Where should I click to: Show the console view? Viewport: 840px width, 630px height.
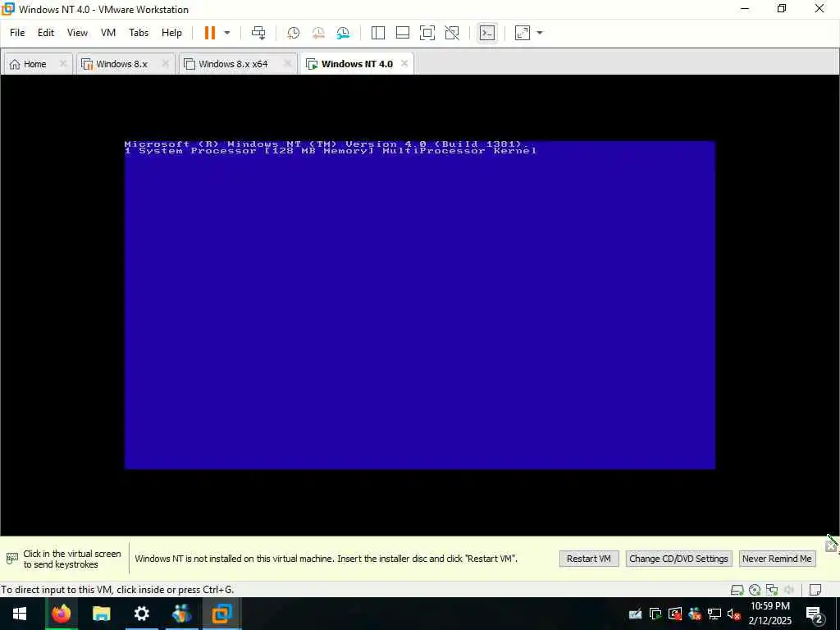pos(487,33)
